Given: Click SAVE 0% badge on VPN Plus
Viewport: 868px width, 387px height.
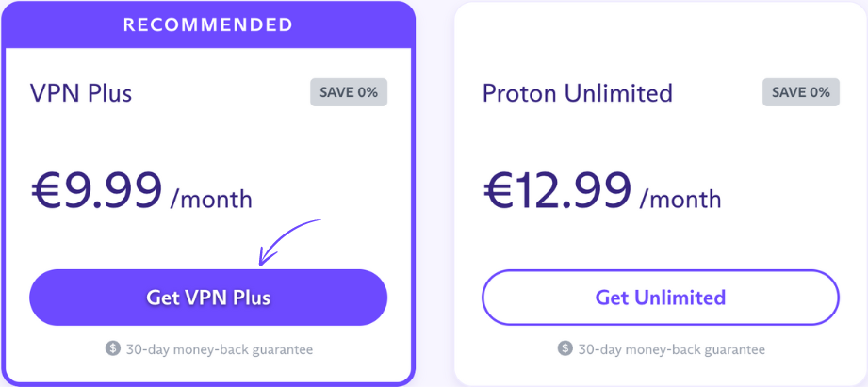Looking at the screenshot, I should pos(349,92).
